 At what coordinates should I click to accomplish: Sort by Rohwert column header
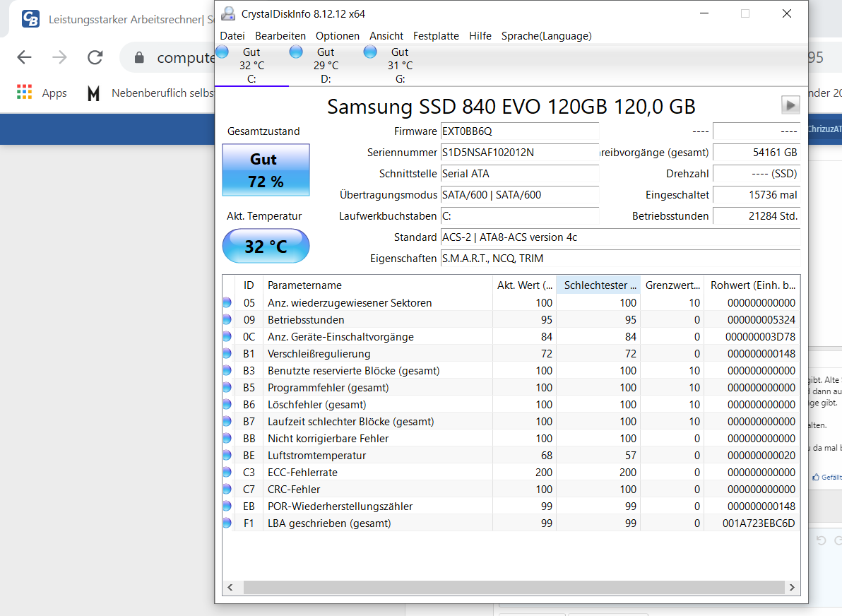[x=752, y=285]
